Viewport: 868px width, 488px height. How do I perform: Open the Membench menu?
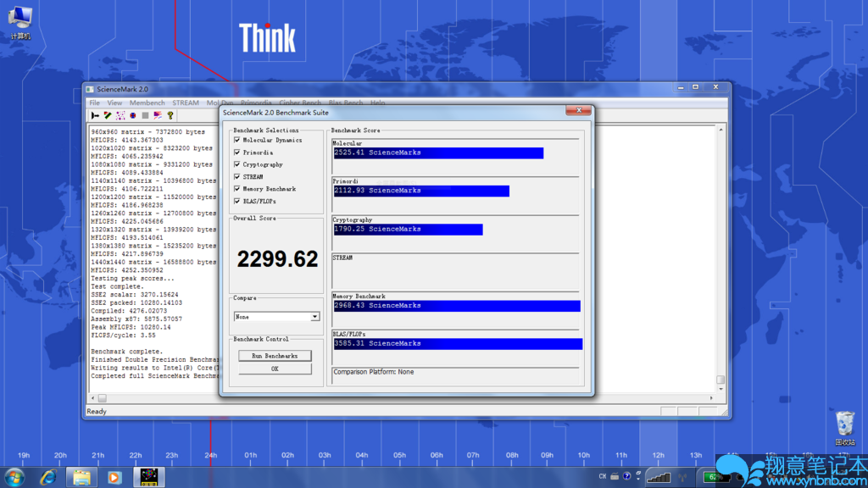click(x=147, y=103)
